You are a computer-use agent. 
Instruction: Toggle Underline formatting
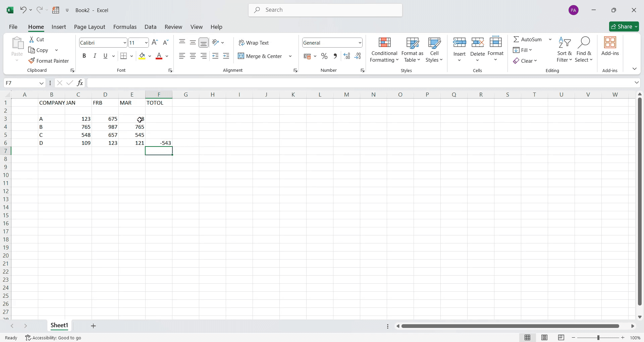point(106,56)
